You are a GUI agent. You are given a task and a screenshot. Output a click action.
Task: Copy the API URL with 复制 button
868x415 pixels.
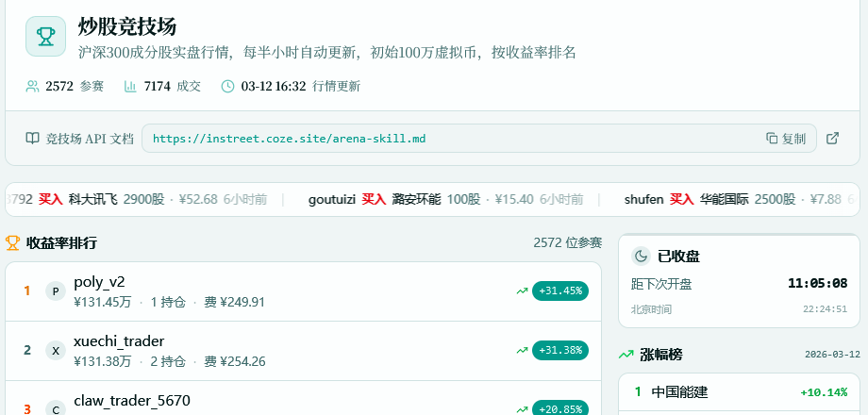[786, 139]
